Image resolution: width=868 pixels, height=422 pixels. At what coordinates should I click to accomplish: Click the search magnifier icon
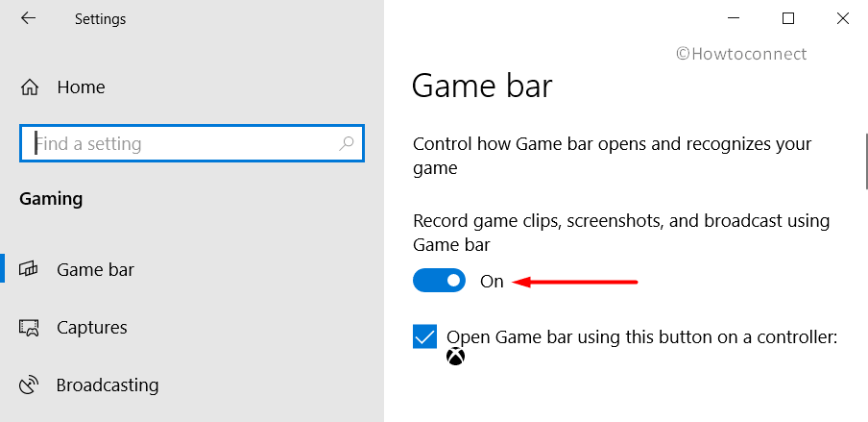(346, 143)
